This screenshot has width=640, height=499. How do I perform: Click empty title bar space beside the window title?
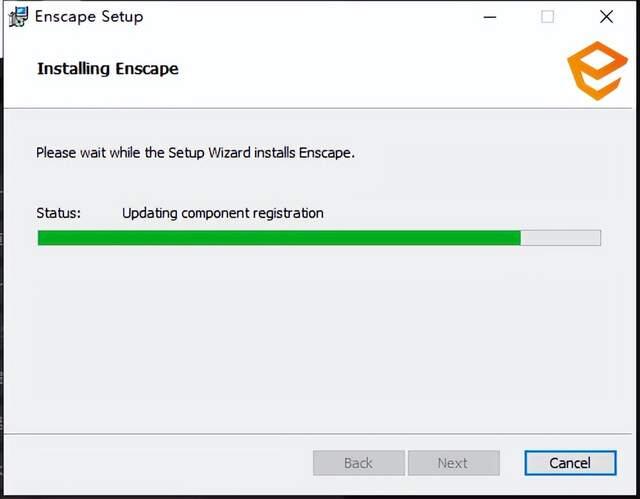tap(300, 16)
